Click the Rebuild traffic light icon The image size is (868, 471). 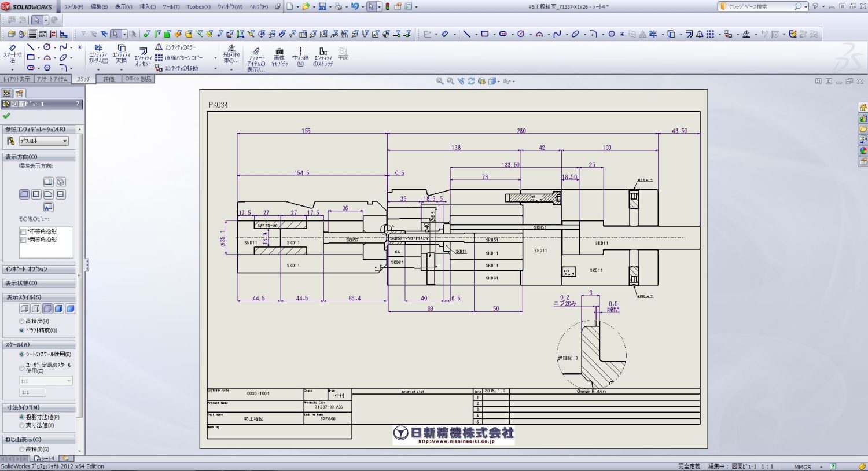tap(387, 6)
